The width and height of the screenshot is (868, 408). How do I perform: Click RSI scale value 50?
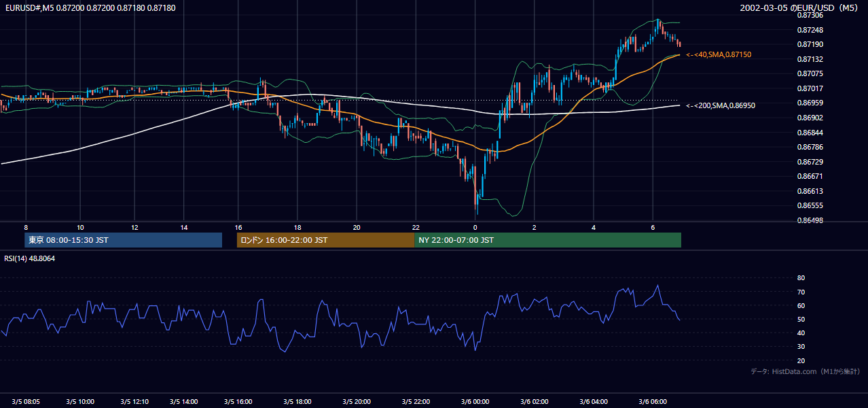[x=801, y=319]
